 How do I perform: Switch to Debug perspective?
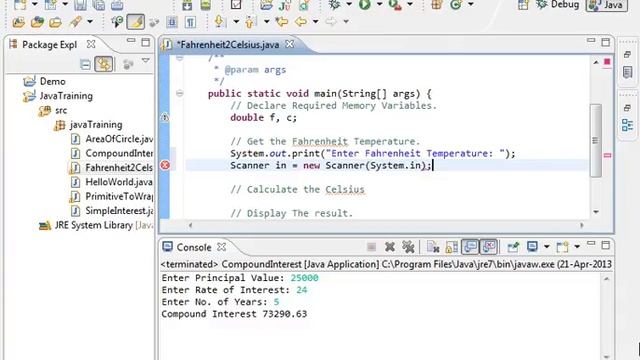pos(558,5)
